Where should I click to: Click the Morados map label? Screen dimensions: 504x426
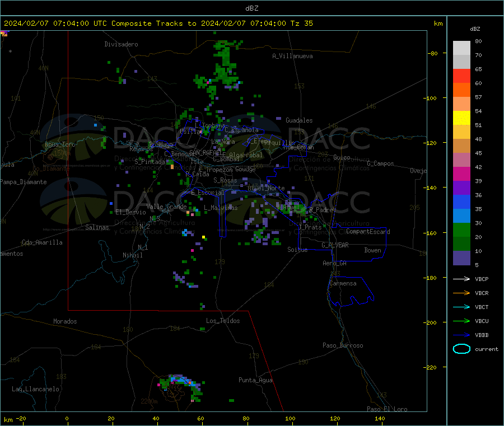pos(65,321)
